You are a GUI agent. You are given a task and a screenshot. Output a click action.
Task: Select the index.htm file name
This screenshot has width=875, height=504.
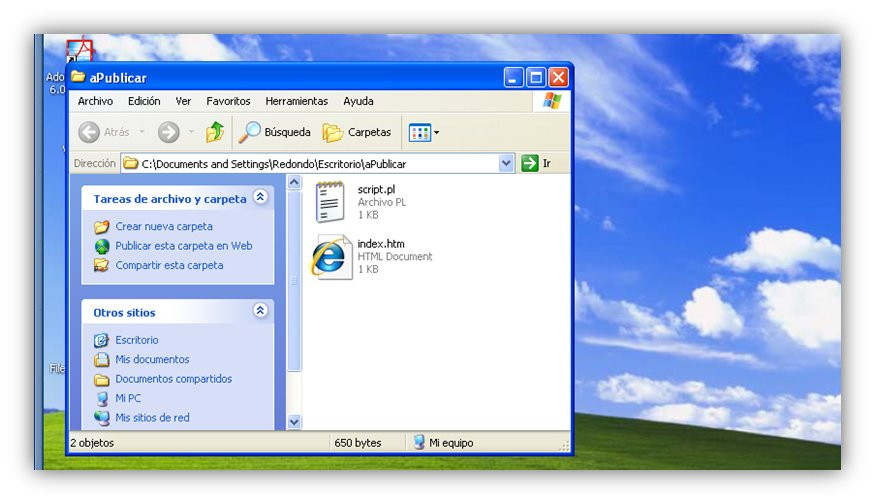[381, 244]
